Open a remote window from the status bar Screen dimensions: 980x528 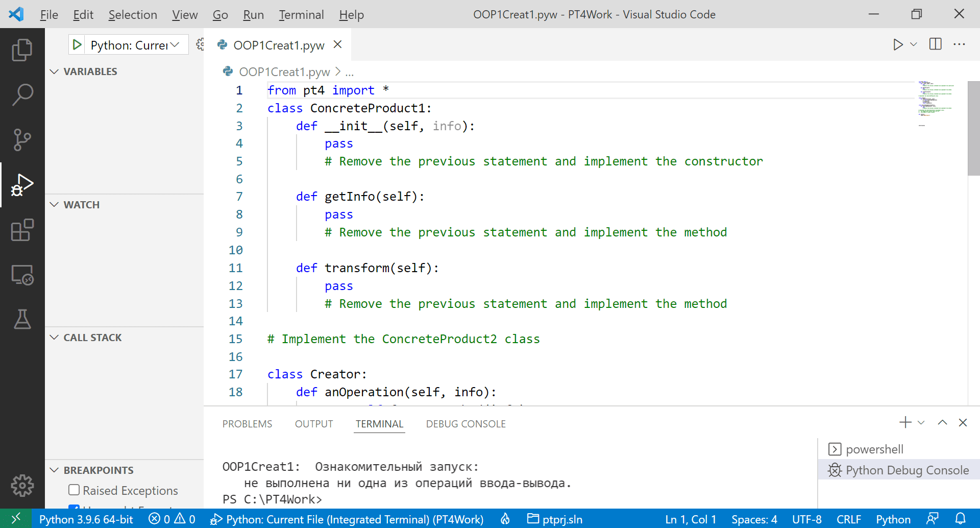[16, 519]
